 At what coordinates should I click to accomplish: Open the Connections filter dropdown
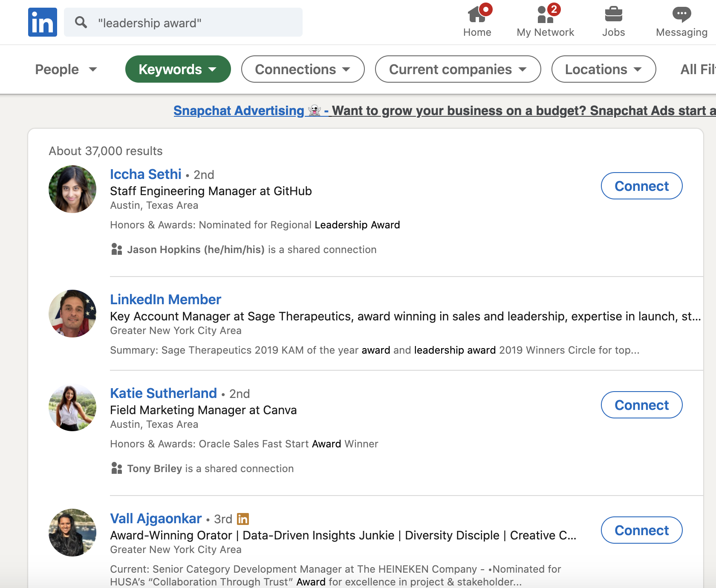click(303, 69)
